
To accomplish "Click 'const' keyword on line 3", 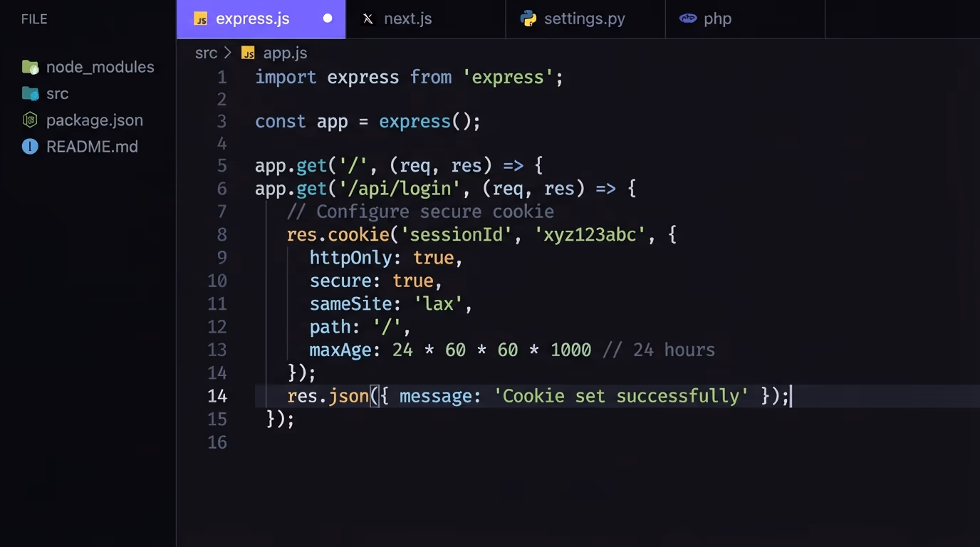I will 281,121.
